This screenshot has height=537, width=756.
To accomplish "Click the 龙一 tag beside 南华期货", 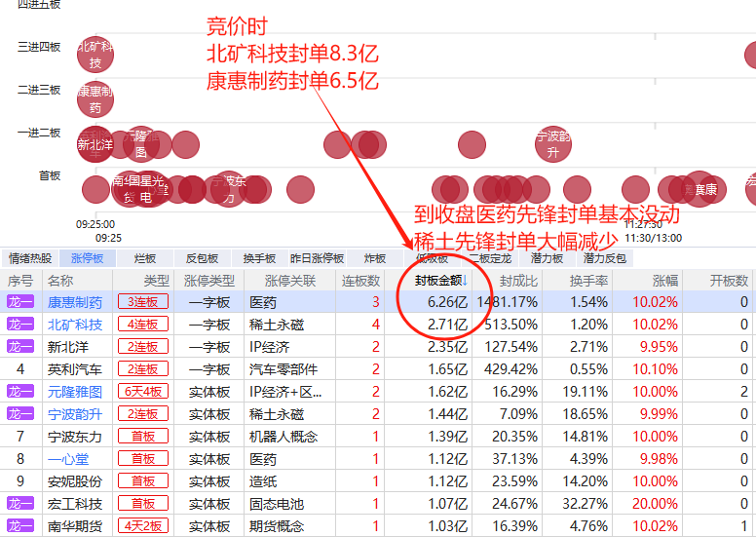I will click(x=20, y=525).
